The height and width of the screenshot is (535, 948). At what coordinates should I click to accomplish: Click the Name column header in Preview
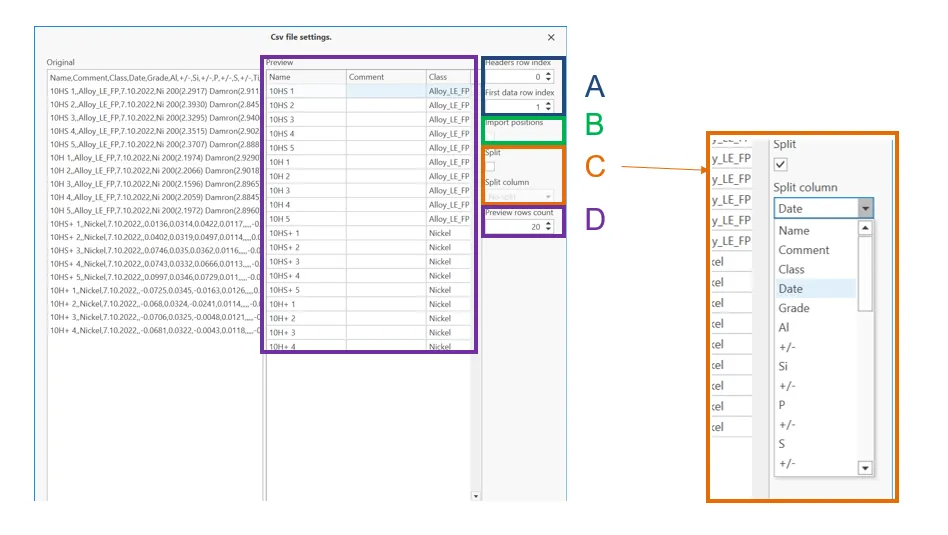pyautogui.click(x=306, y=77)
